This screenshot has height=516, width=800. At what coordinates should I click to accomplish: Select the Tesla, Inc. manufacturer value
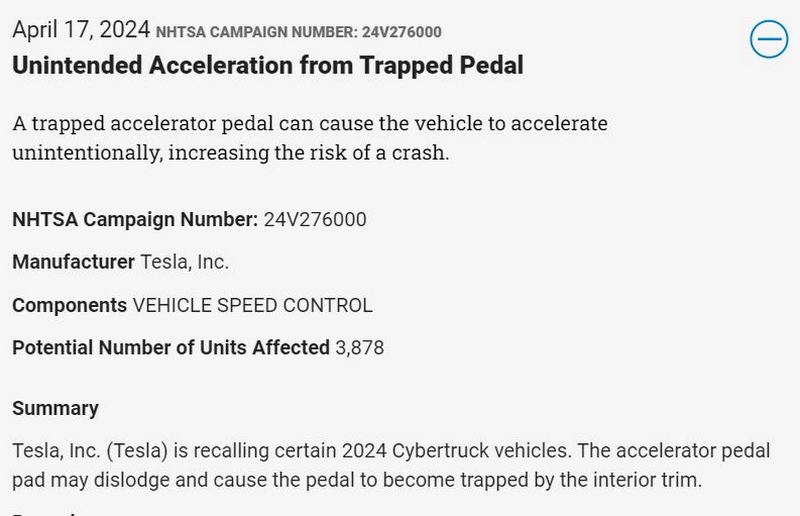tap(184, 262)
